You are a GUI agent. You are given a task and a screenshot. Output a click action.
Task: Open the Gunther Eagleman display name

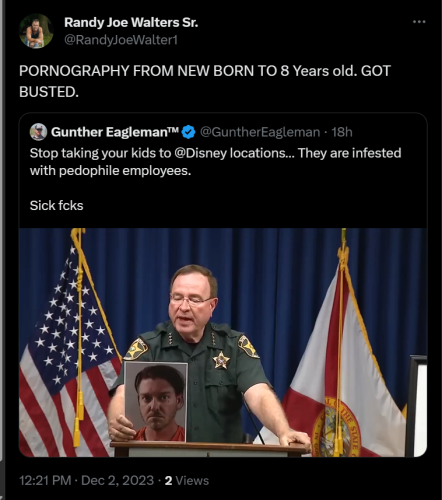tap(115, 132)
